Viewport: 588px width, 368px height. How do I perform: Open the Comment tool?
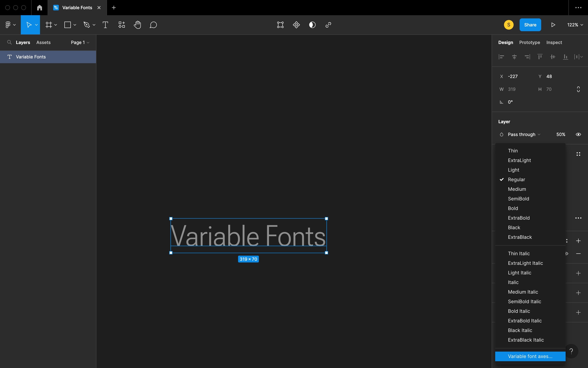pos(153,25)
